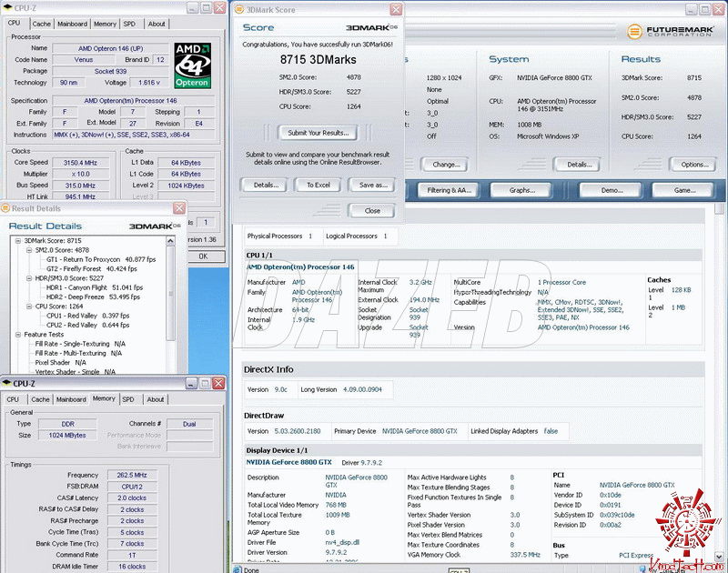Click Save as button in Score window

click(x=373, y=186)
